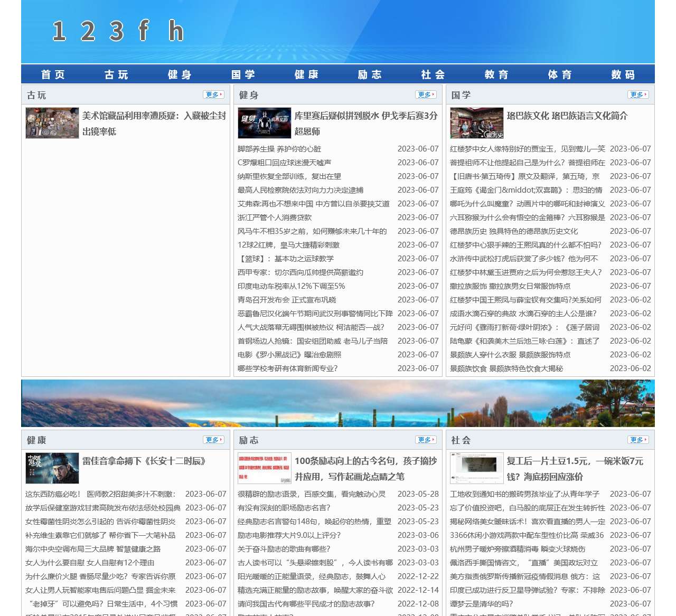Open the 海底捞 article thumbnail image
The width and height of the screenshot is (676, 616).
(x=477, y=468)
